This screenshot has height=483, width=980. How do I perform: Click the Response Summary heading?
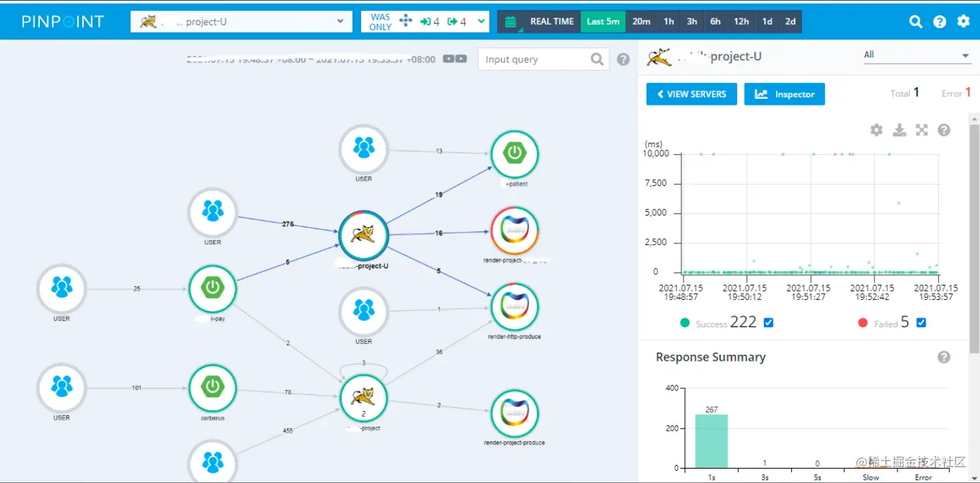pyautogui.click(x=710, y=357)
